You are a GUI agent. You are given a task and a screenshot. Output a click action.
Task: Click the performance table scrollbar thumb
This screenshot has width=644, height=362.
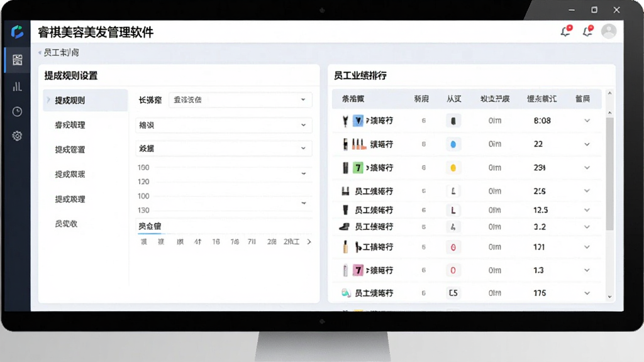(x=609, y=174)
